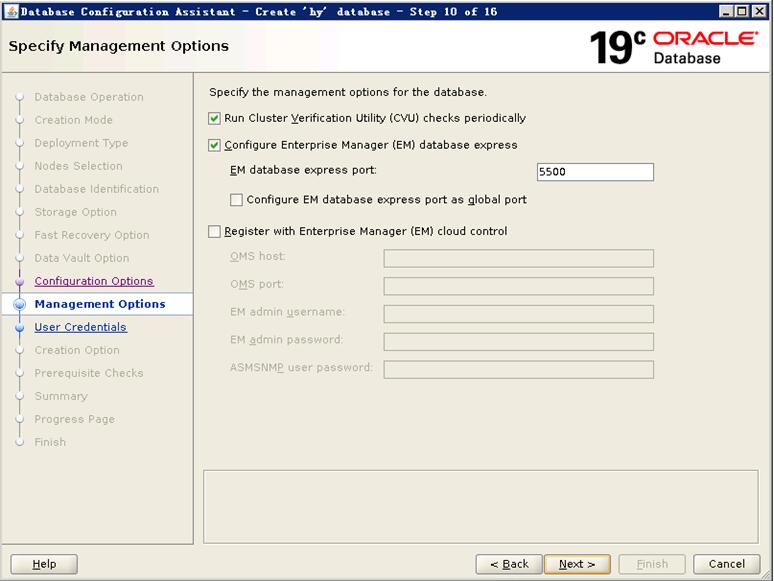Maximize the Database Configuration Assistant window

pos(742,11)
